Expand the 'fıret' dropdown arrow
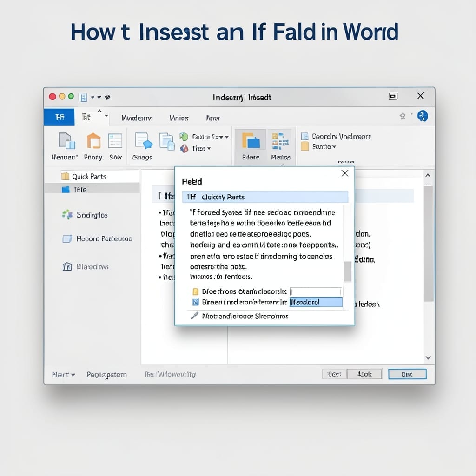This screenshot has width=476, height=476. pos(209,149)
